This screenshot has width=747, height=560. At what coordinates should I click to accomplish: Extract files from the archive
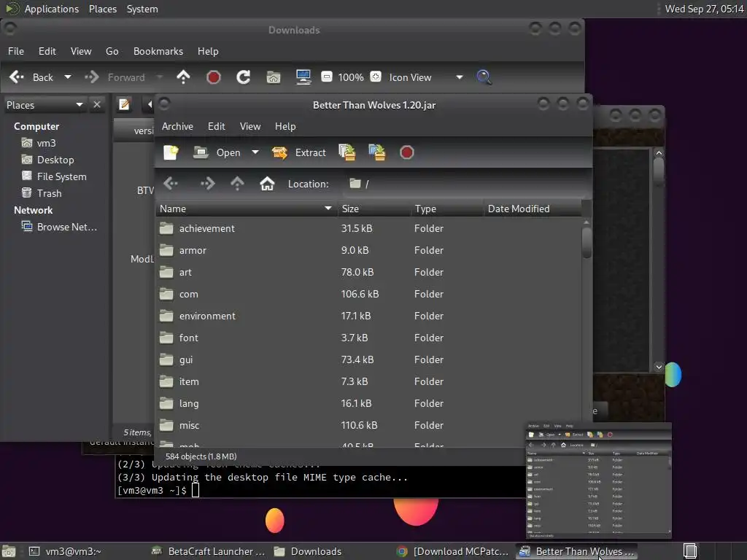click(298, 152)
